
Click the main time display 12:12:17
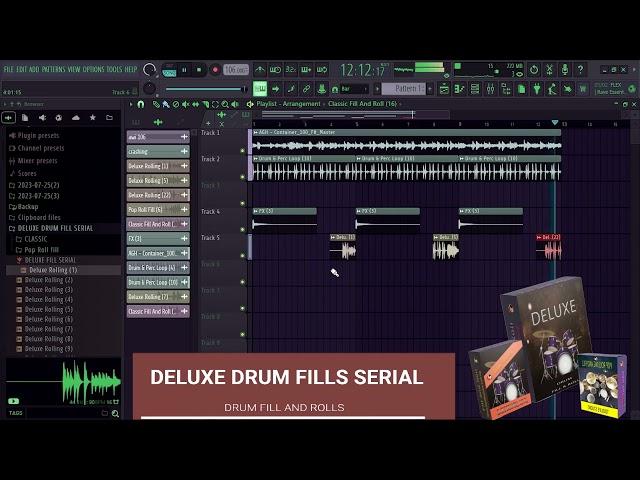click(x=362, y=70)
